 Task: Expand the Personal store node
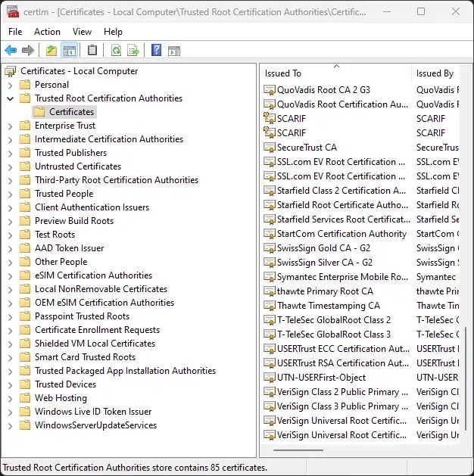coord(11,86)
